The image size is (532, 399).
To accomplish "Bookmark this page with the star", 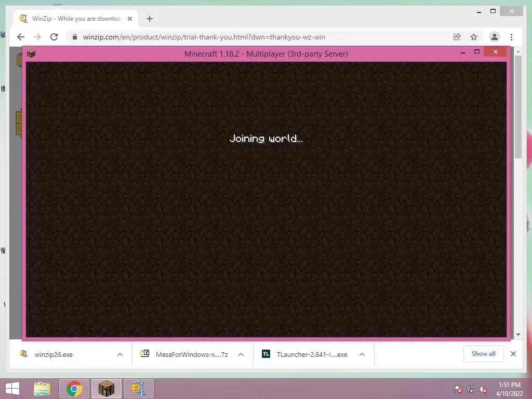I will (x=474, y=37).
